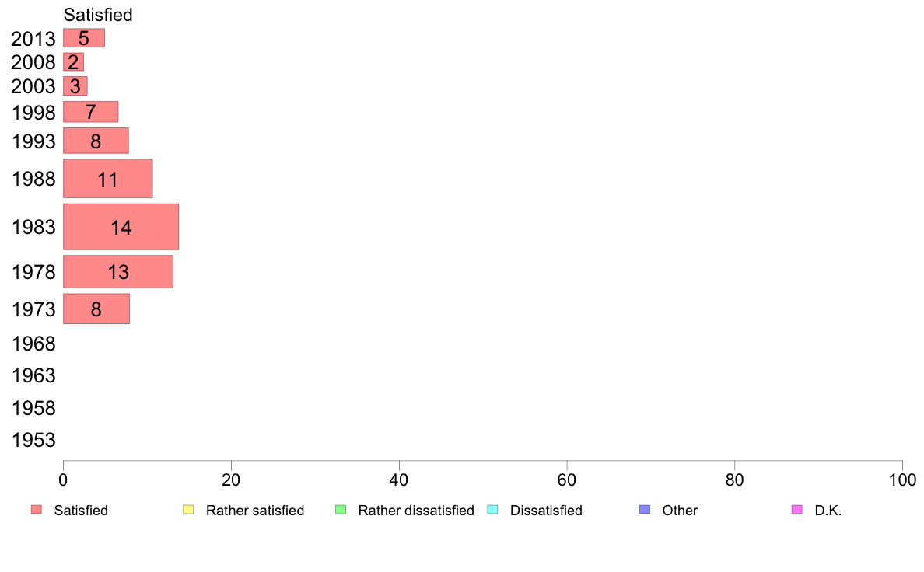Image resolution: width=924 pixels, height=572 pixels.
Task: Click the Rather dissatisfied legend text
Action: (416, 510)
